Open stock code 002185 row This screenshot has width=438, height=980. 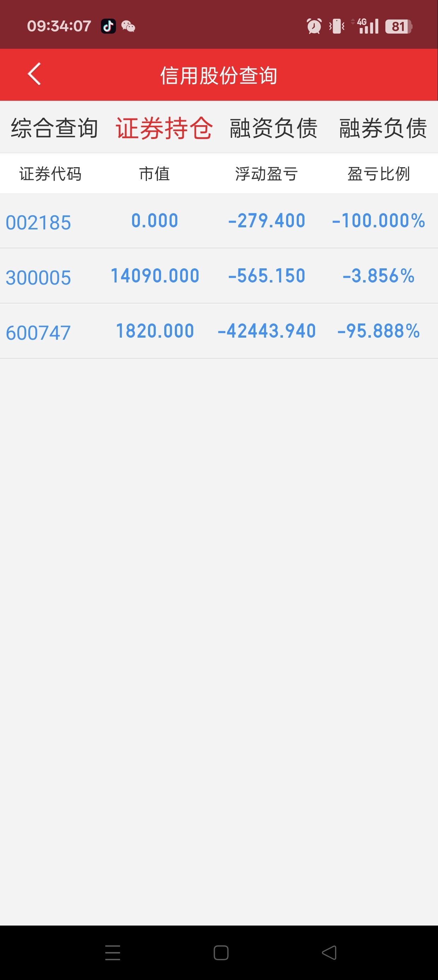click(x=39, y=222)
